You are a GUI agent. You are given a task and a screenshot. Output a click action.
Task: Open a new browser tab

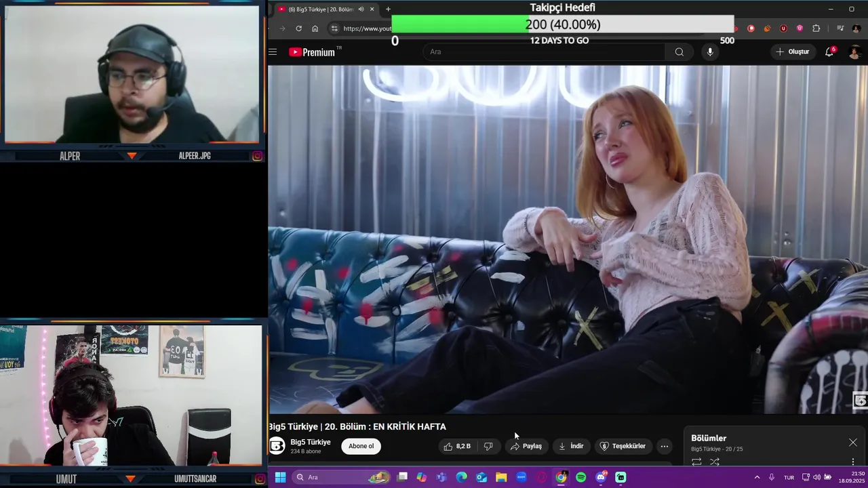pyautogui.click(x=388, y=9)
